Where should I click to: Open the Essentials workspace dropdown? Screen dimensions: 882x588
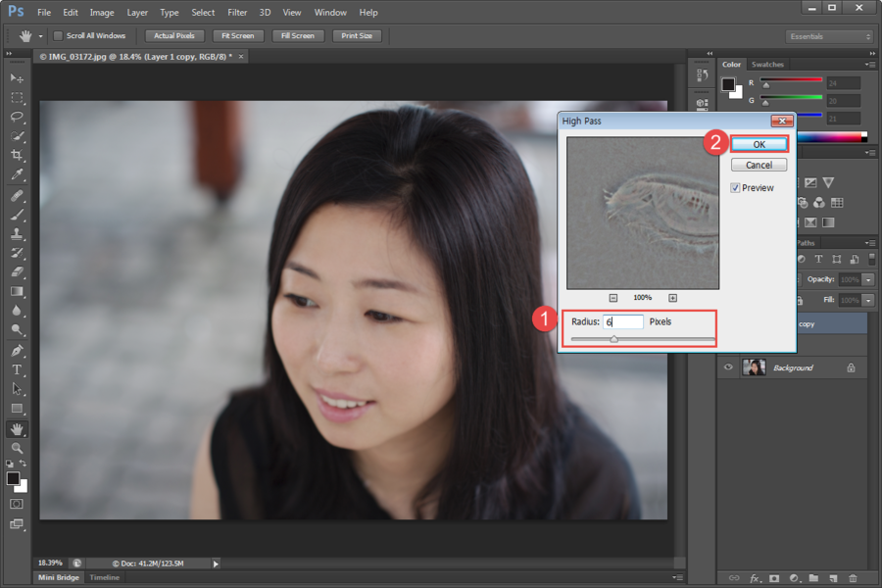(829, 36)
